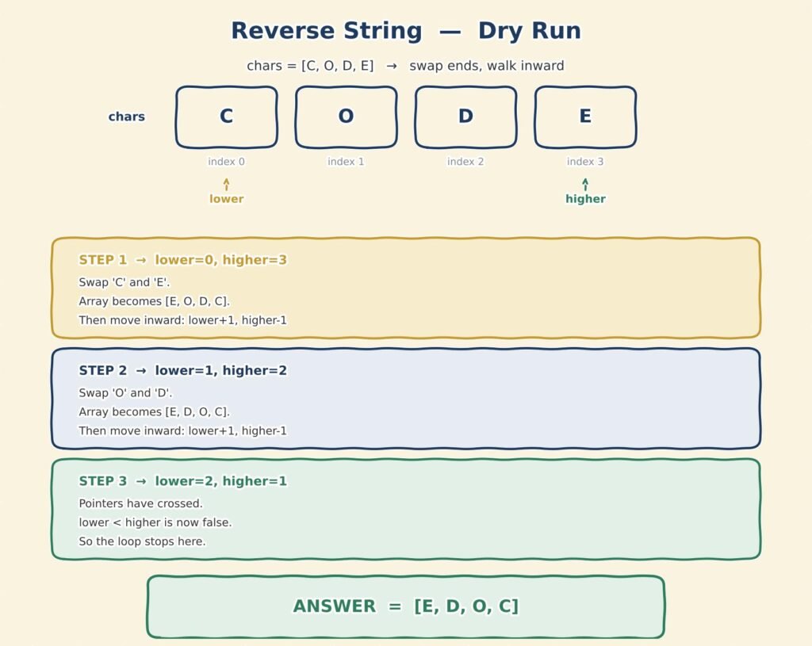Click 'Pointers have crossed.' text
This screenshot has height=646, width=812.
tap(140, 503)
